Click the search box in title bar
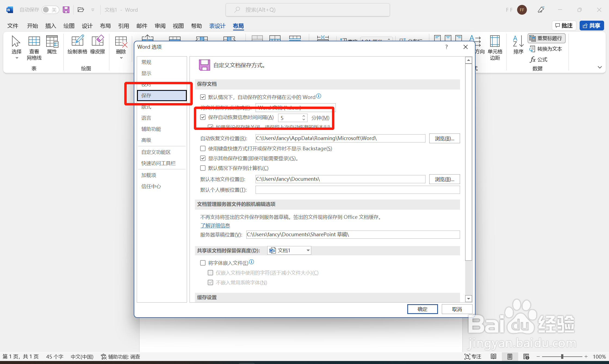This screenshot has height=364, width=609. point(307,10)
